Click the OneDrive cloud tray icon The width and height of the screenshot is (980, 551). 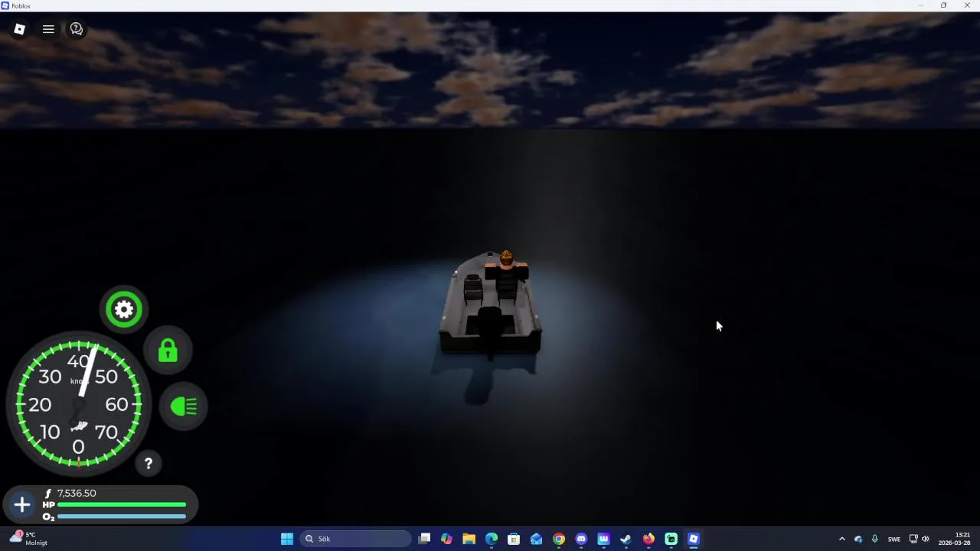tap(858, 539)
